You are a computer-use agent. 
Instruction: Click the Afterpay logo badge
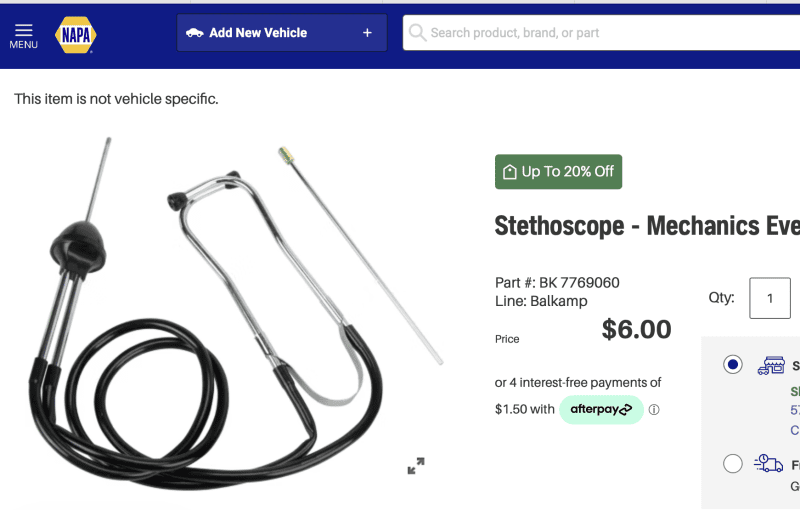(x=600, y=410)
